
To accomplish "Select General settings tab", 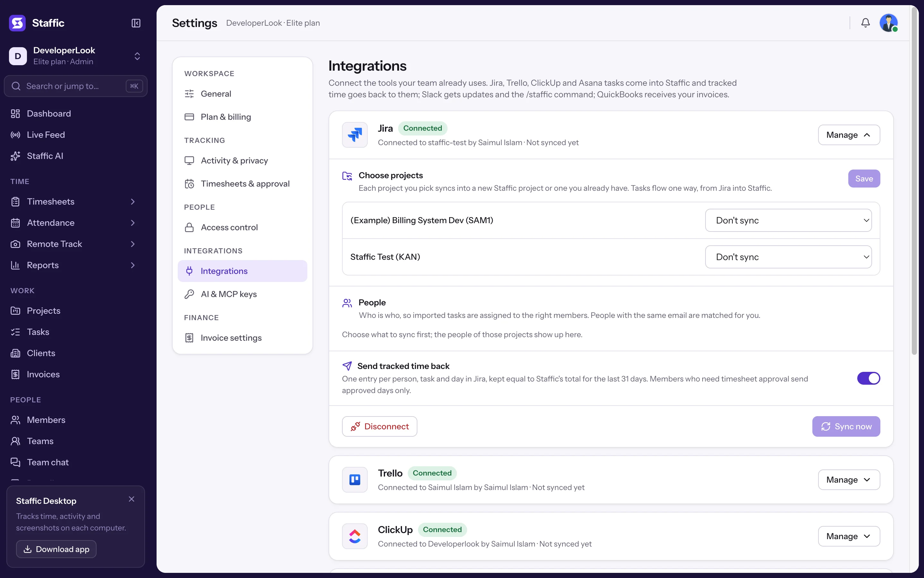I will [243, 94].
